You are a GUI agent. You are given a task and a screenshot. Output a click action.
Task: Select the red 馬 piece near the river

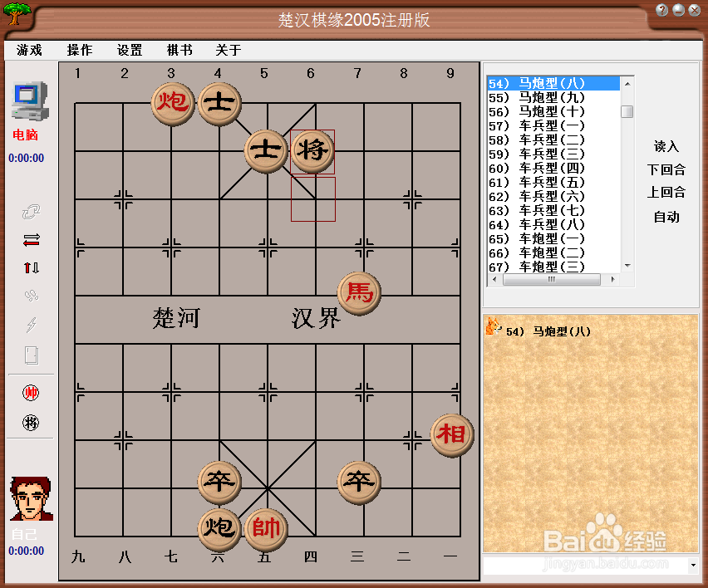359,293
